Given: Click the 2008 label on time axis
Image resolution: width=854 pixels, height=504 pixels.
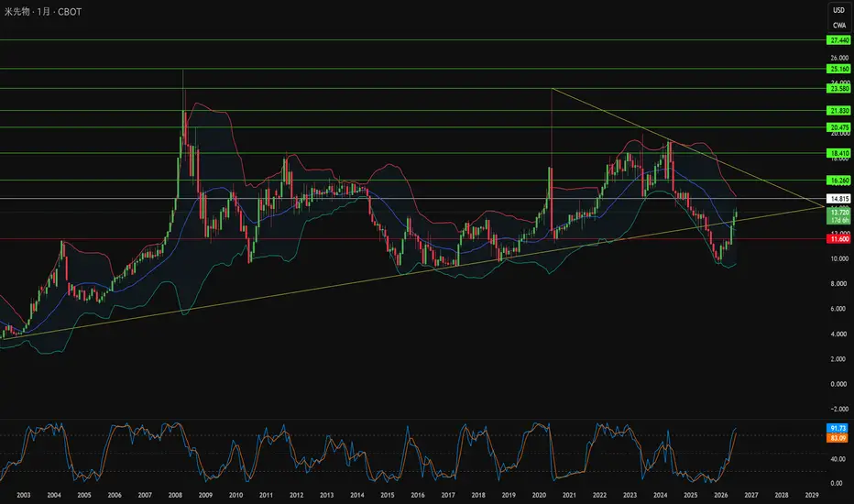Looking at the screenshot, I should (x=175, y=495).
